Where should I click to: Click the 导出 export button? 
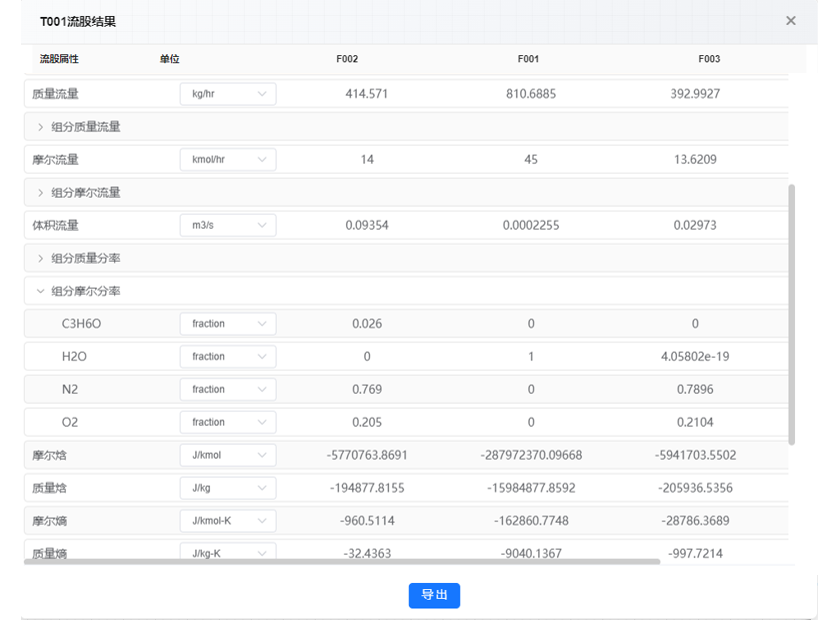pyautogui.click(x=434, y=595)
